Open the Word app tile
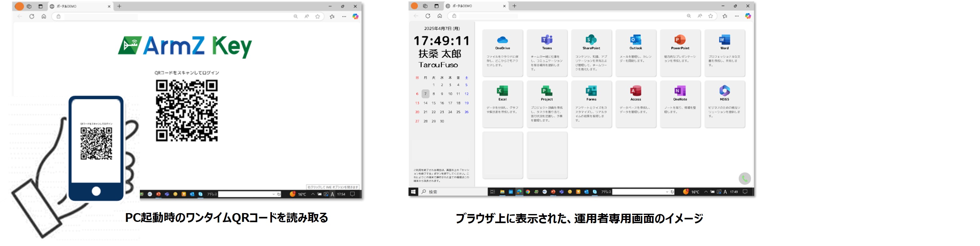Image resolution: width=980 pixels, height=246 pixels. click(x=725, y=53)
